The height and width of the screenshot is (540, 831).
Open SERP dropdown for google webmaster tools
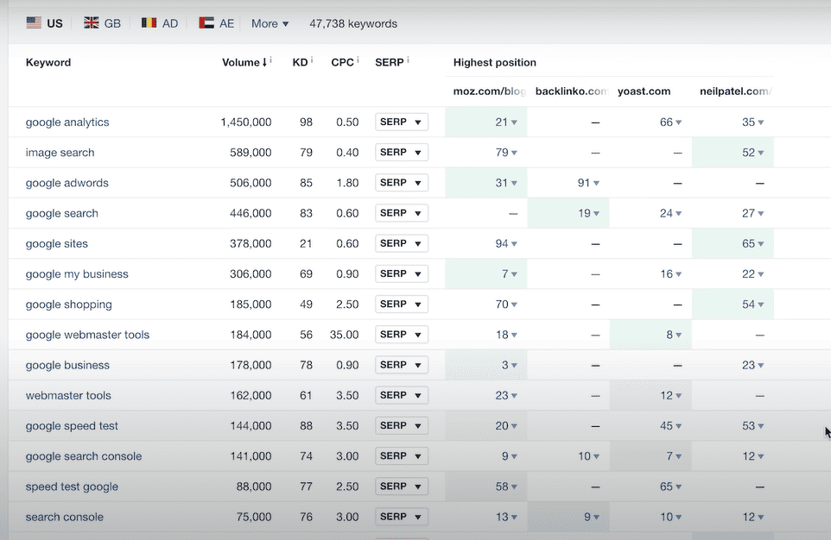(401, 334)
